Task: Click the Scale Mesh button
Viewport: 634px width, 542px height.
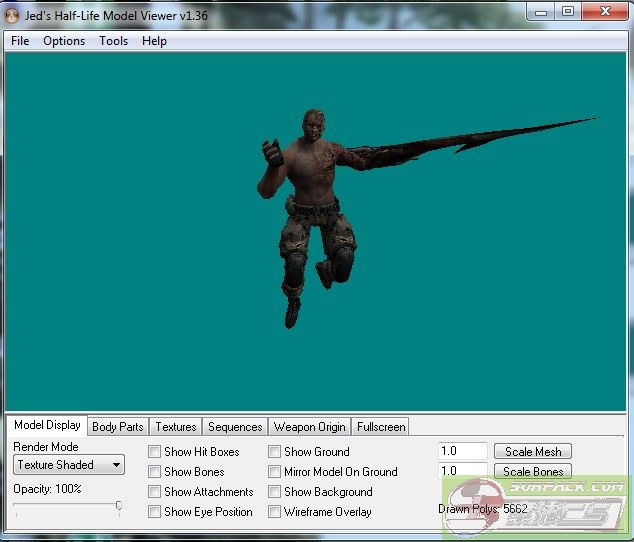Action: click(x=533, y=451)
